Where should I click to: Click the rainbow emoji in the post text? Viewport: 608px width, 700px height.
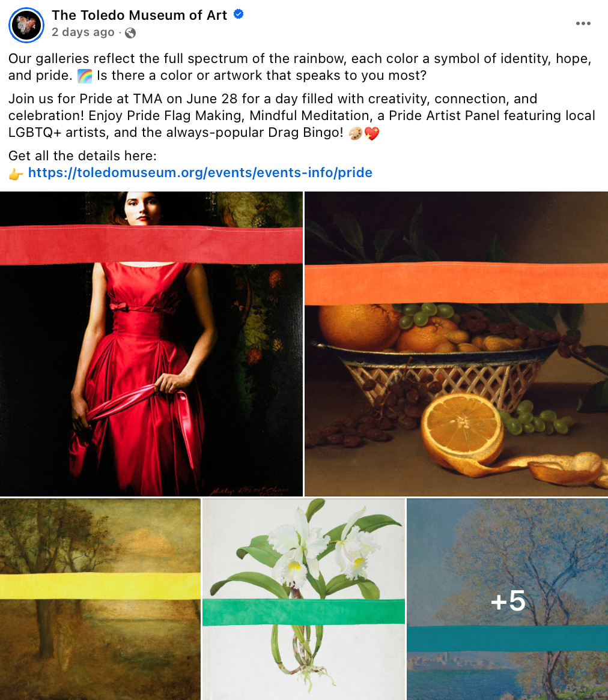point(85,76)
